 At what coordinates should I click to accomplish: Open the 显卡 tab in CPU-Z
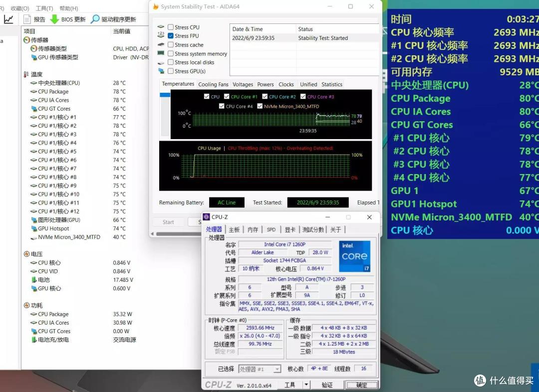(x=290, y=229)
